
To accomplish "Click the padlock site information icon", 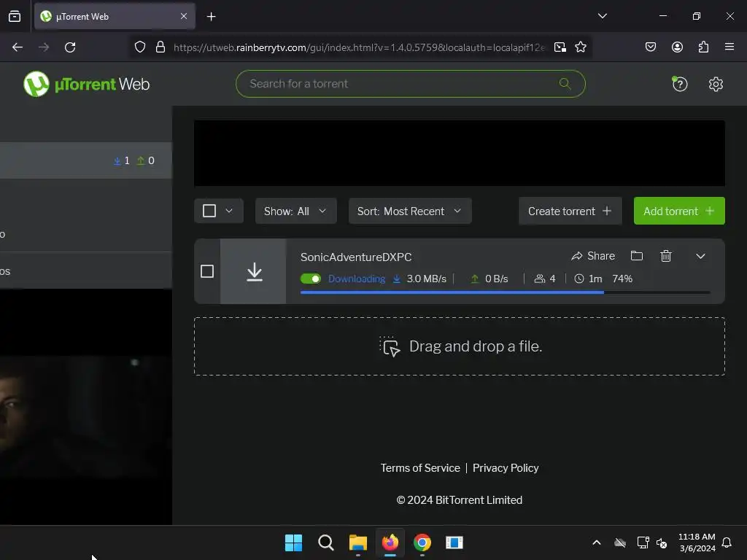I will tap(160, 47).
